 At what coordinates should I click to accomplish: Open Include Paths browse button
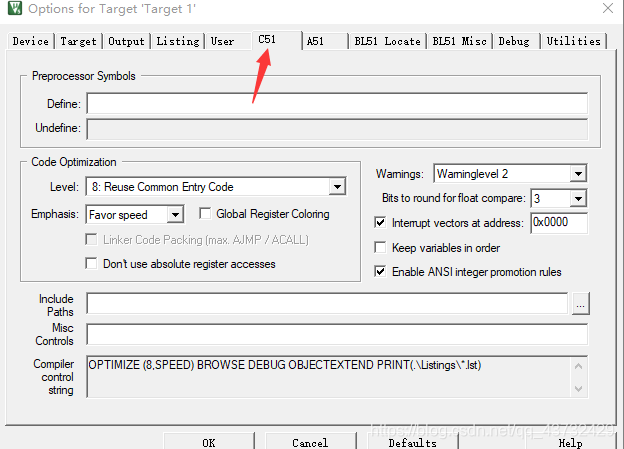581,304
